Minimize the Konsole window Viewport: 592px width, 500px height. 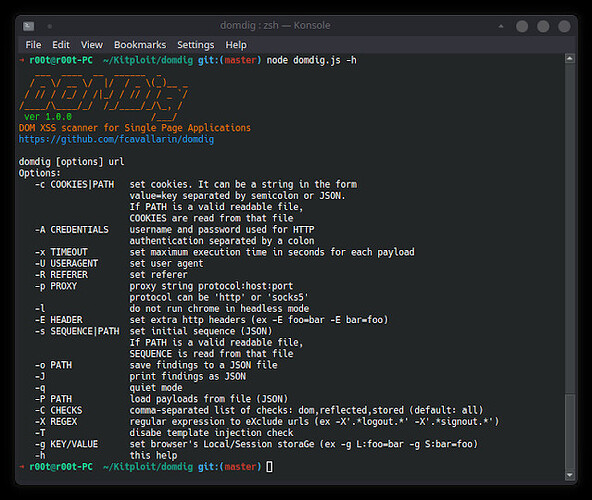(522, 26)
